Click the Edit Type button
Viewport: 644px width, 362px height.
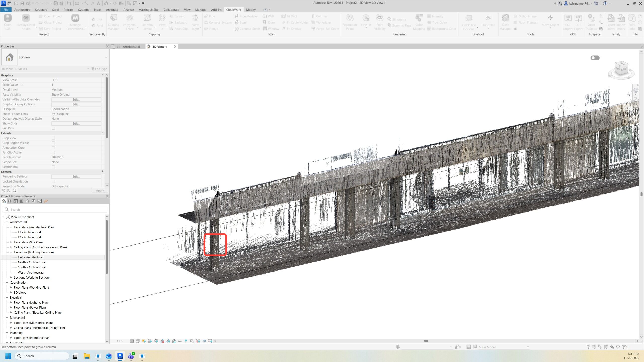[99, 69]
